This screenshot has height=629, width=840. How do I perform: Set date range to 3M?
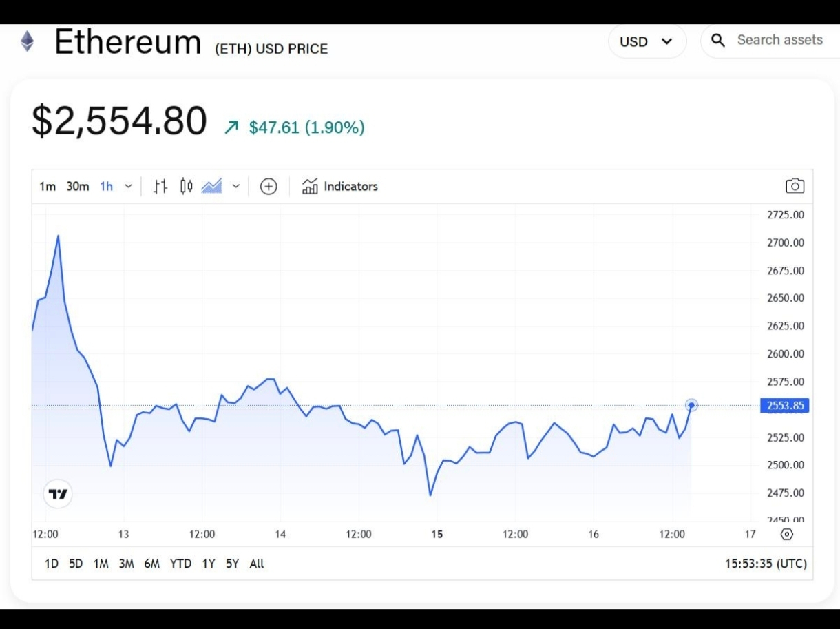[x=126, y=564]
